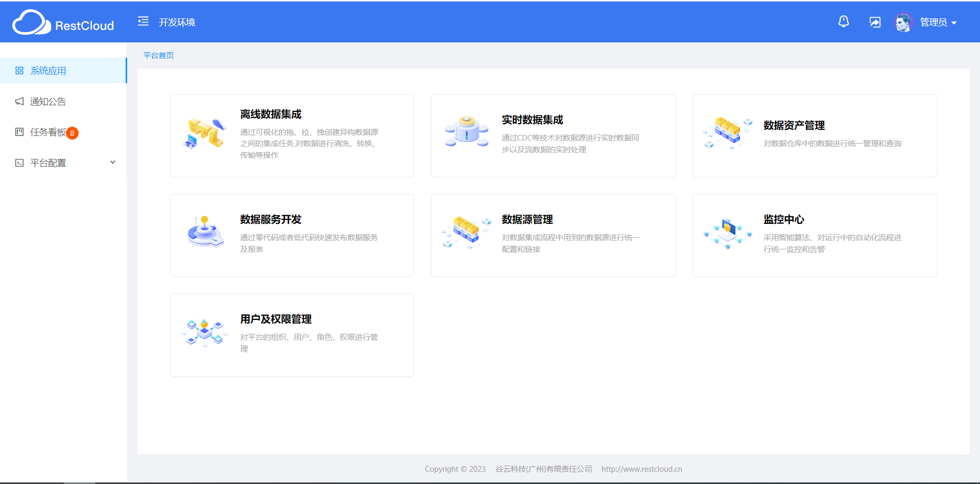Click the board icon beside 任务看板
The image size is (980, 484).
click(x=19, y=132)
